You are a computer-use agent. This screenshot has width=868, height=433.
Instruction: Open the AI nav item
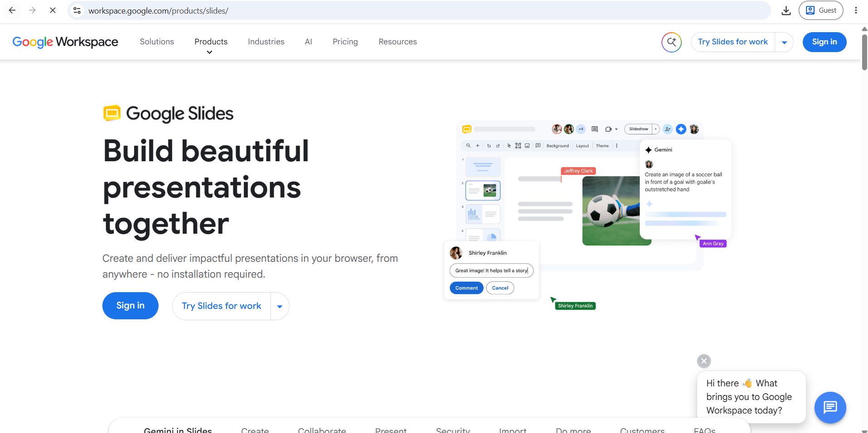click(x=308, y=42)
